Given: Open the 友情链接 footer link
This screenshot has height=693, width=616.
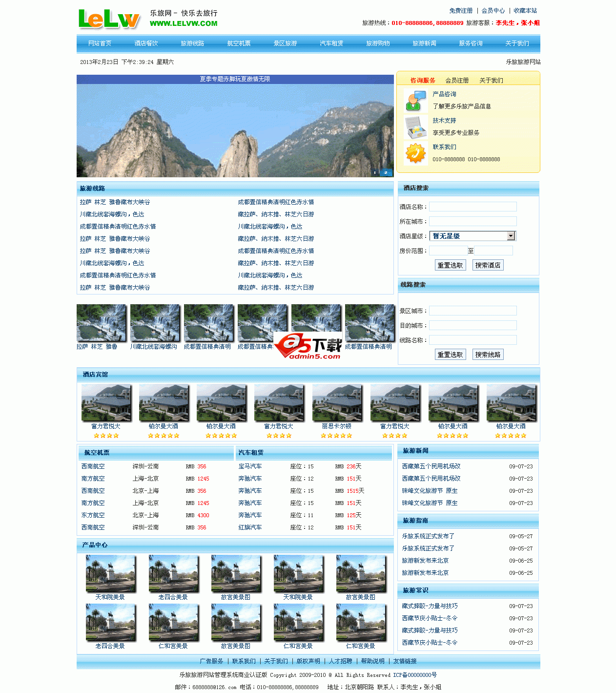Looking at the screenshot, I should (x=404, y=661).
